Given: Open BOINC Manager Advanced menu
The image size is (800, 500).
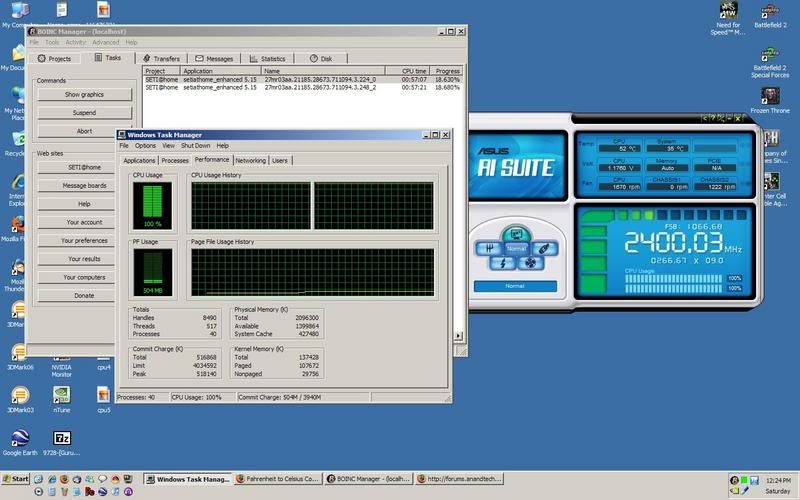Looking at the screenshot, I should tap(106, 42).
